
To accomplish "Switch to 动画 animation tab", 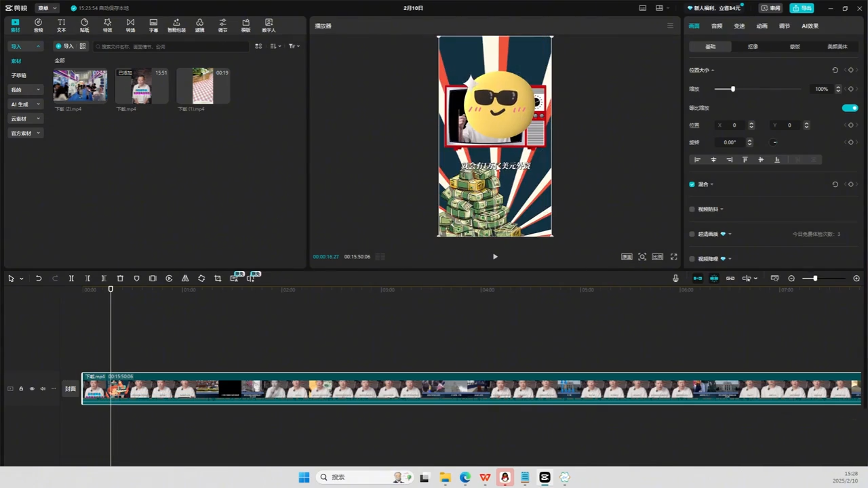I will 762,26.
